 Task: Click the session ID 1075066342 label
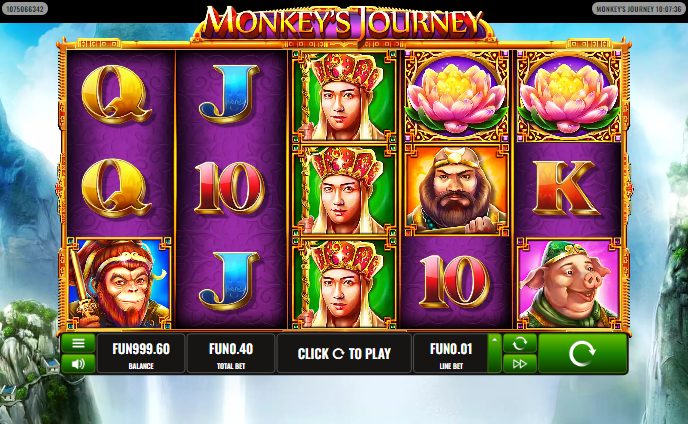25,8
